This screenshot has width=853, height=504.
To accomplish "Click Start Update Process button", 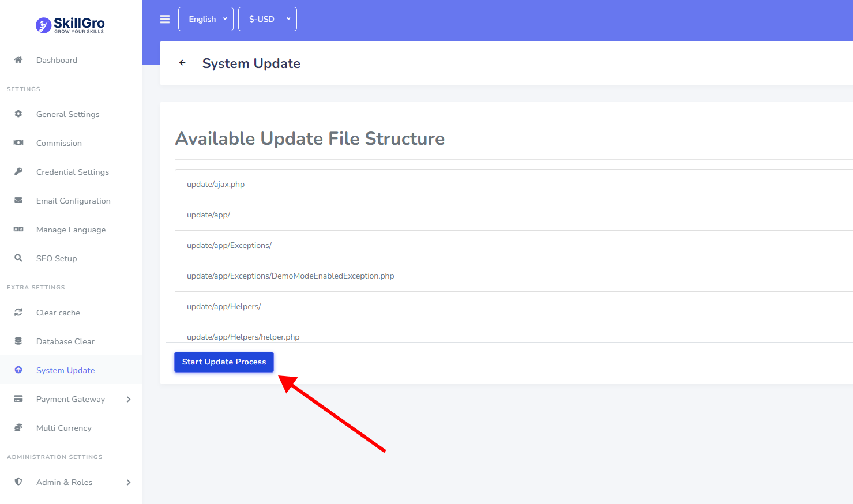I will tap(224, 362).
